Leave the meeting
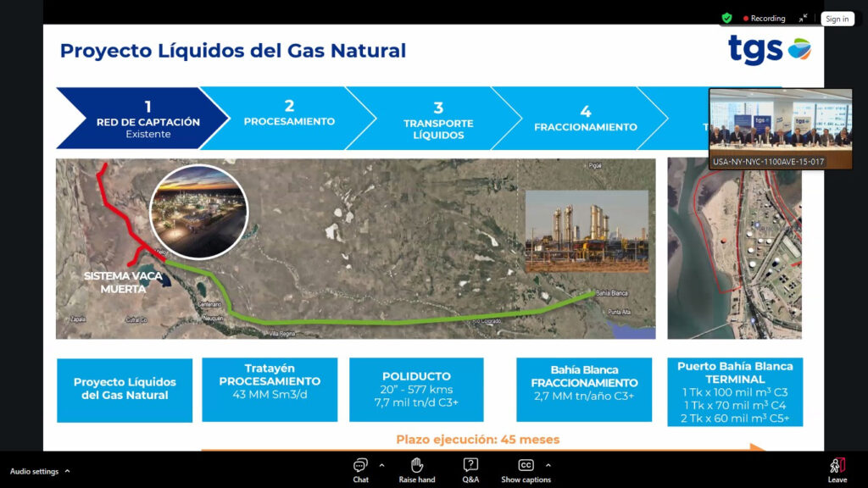This screenshot has width=868, height=488. (837, 469)
